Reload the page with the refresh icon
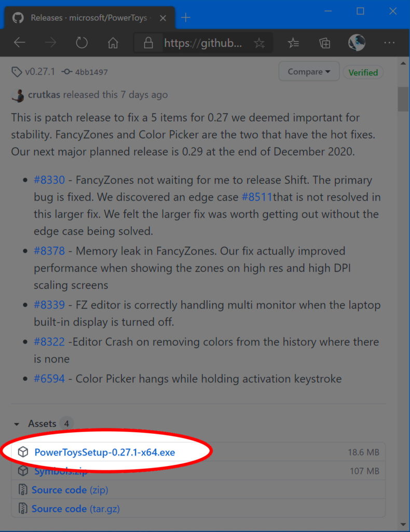This screenshot has height=532, width=410. click(x=81, y=43)
